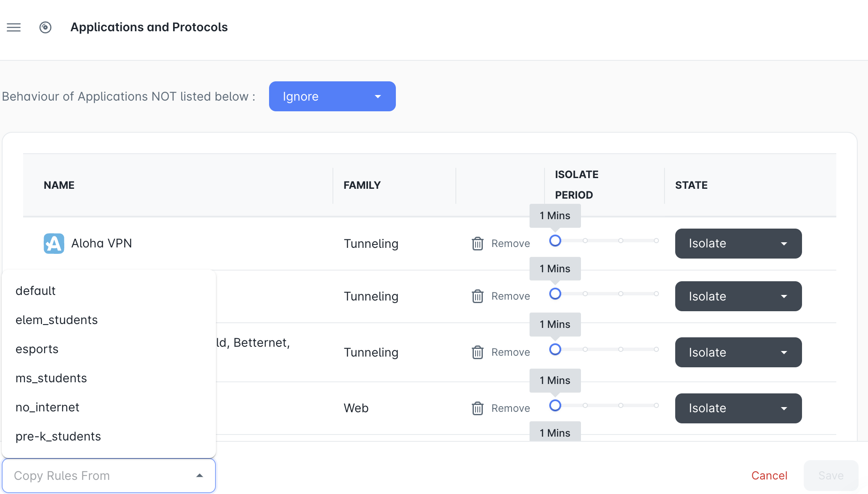Select default from rules list

point(109,291)
